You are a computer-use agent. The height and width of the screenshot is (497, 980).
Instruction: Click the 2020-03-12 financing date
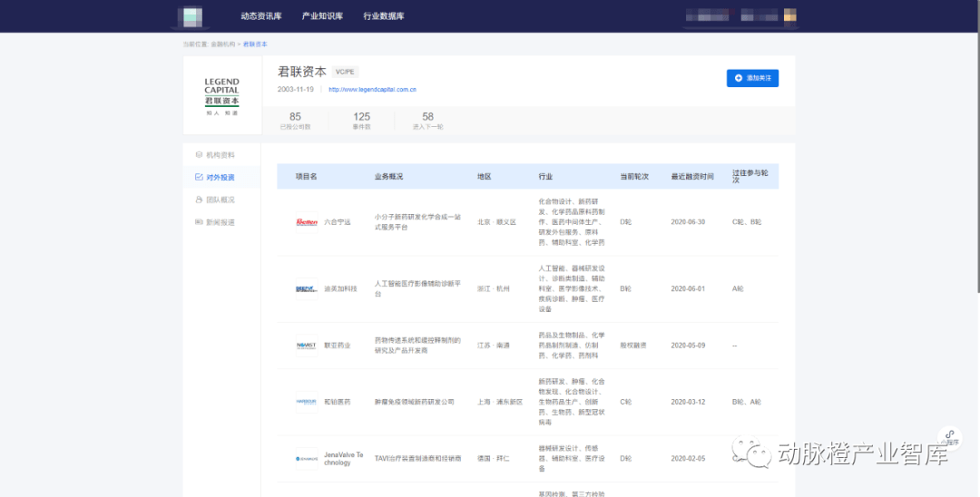(688, 402)
